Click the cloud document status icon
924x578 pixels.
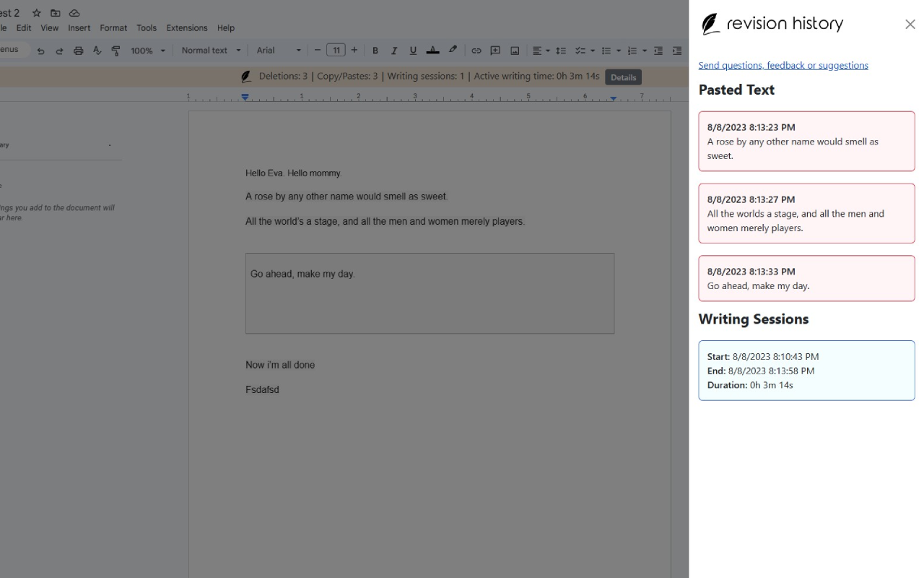(74, 13)
